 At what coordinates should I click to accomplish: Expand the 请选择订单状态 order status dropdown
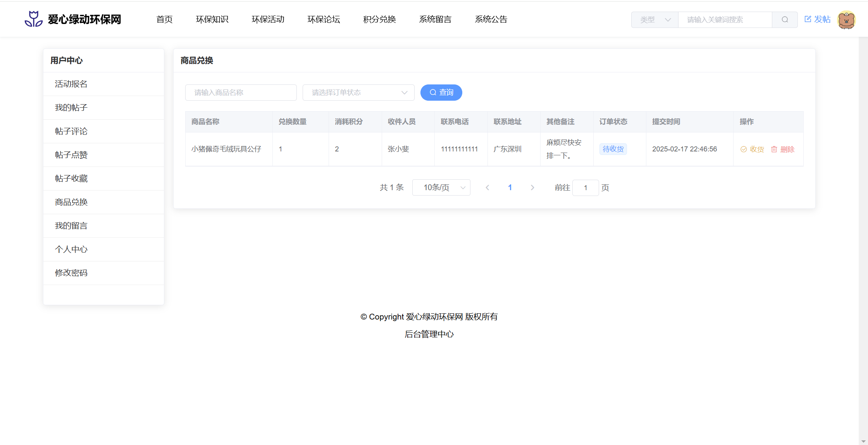coord(358,93)
